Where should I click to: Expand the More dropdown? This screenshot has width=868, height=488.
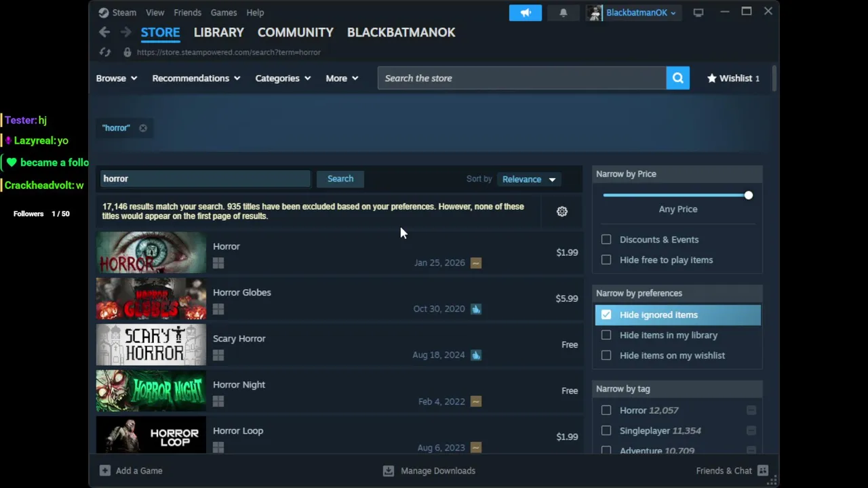click(342, 78)
